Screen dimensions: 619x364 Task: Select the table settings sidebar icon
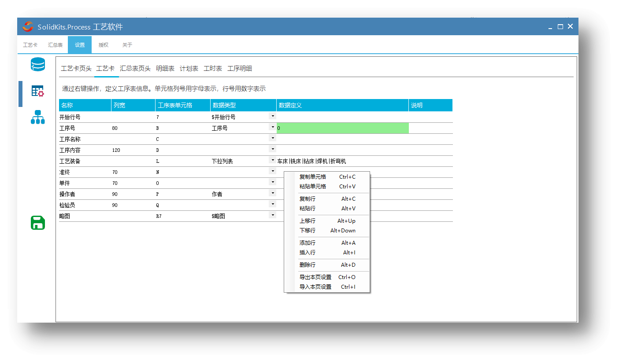click(x=37, y=91)
